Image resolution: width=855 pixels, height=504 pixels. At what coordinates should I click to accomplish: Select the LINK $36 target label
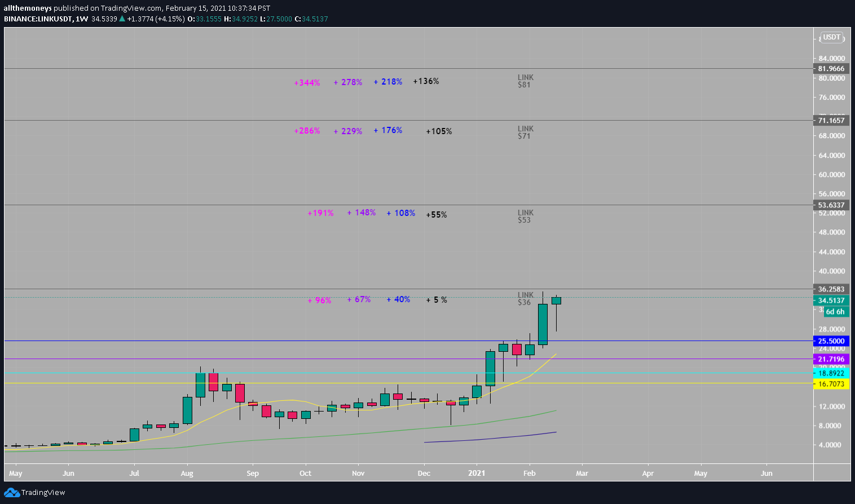[x=526, y=299]
